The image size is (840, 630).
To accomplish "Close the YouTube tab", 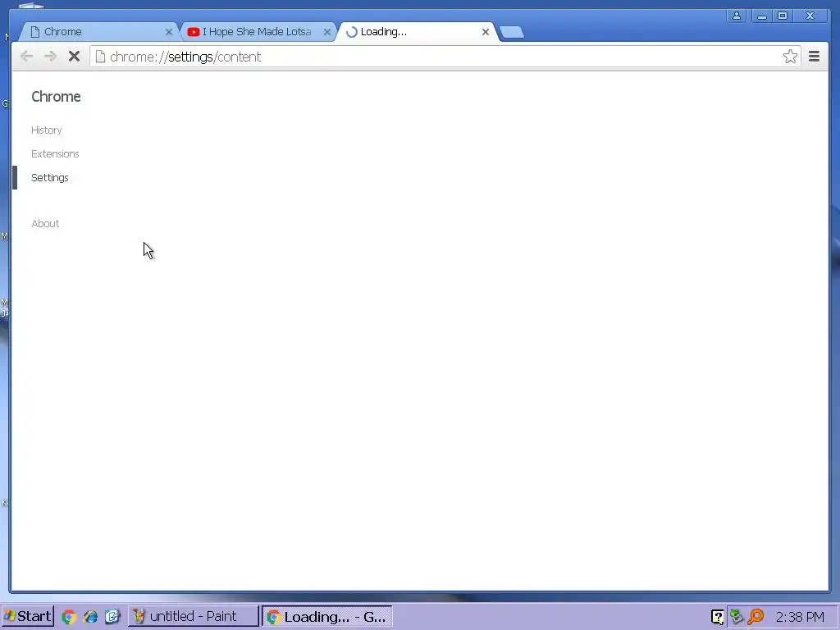I will click(x=326, y=32).
